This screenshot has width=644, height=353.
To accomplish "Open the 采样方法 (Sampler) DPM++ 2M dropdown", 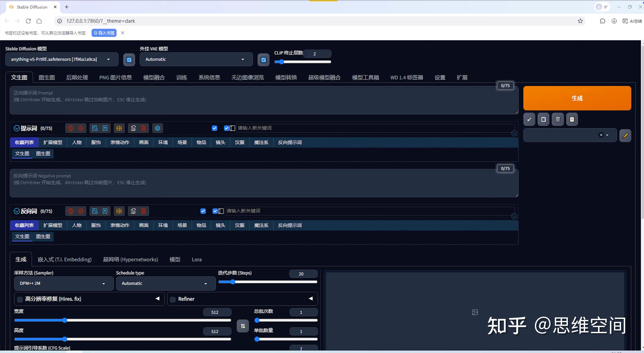I will click(x=64, y=283).
